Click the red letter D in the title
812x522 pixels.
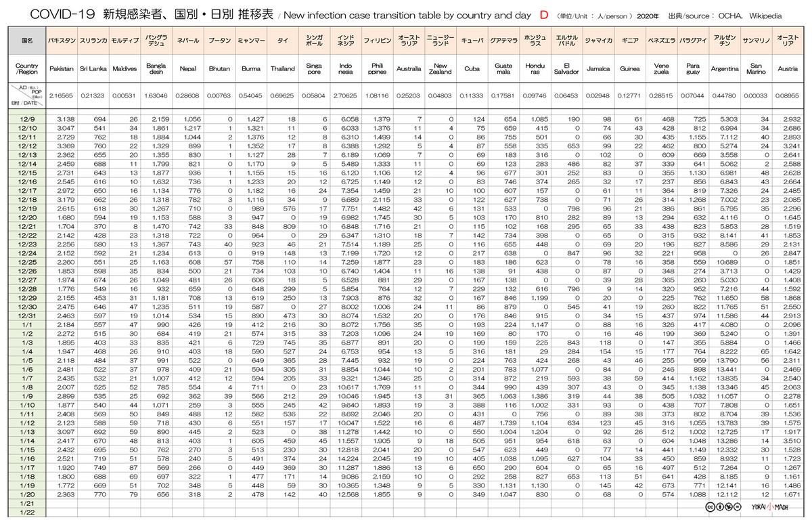[x=543, y=14]
